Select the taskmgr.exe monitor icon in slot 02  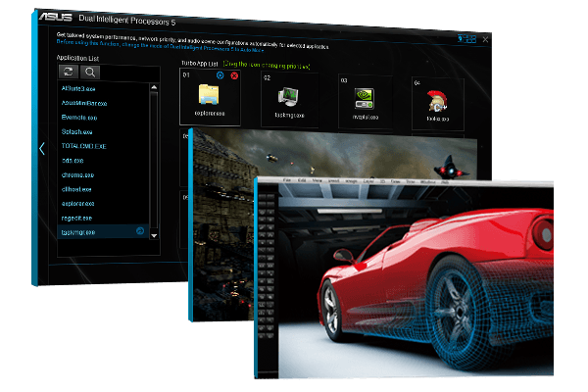point(288,96)
